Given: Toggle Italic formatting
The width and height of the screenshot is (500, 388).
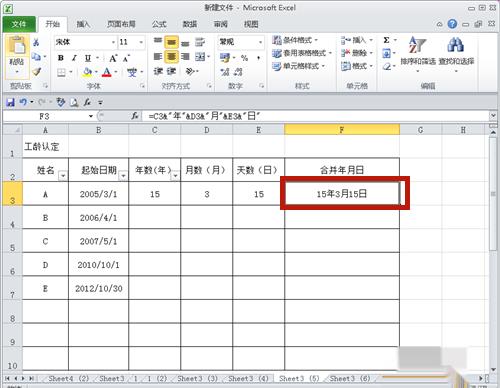Looking at the screenshot, I should tap(74, 58).
